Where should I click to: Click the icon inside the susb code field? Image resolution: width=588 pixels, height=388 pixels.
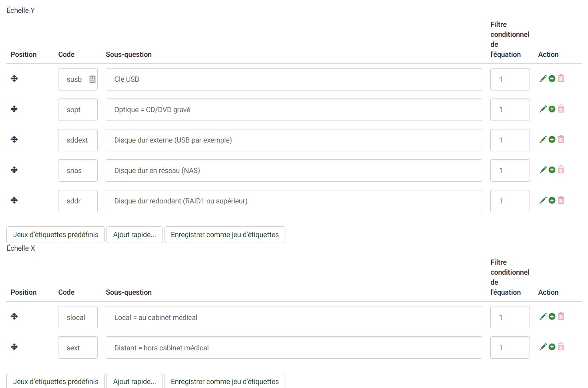pyautogui.click(x=92, y=79)
